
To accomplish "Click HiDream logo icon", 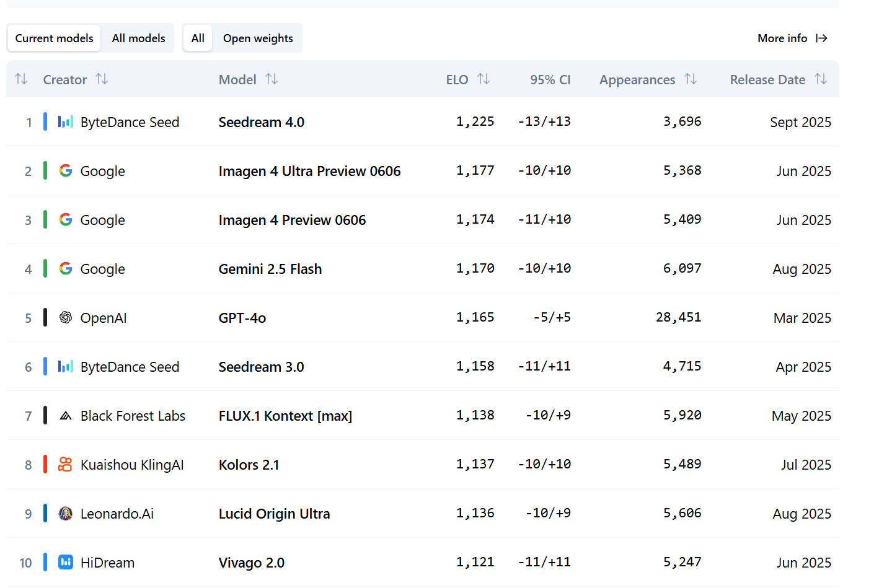I will coord(66,562).
